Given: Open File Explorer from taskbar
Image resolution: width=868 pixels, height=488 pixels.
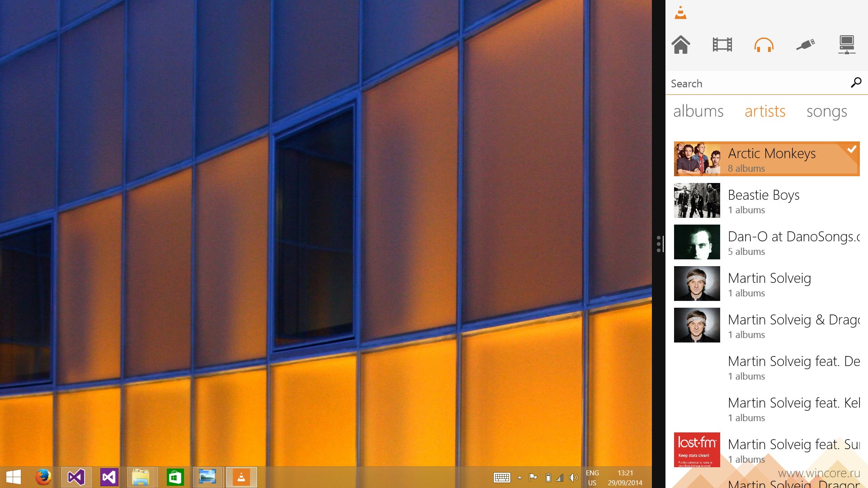Looking at the screenshot, I should 141,477.
